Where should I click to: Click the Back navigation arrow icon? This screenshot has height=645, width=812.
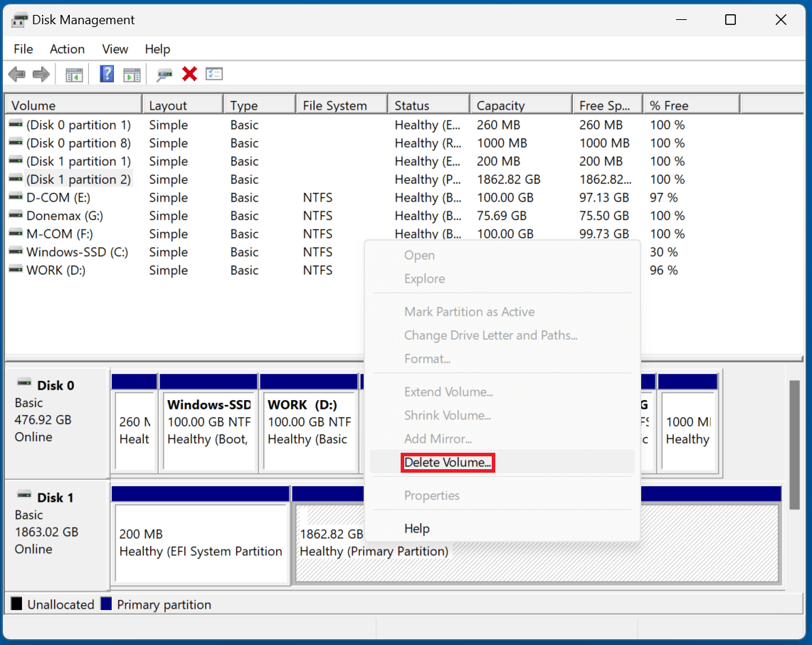coord(16,73)
